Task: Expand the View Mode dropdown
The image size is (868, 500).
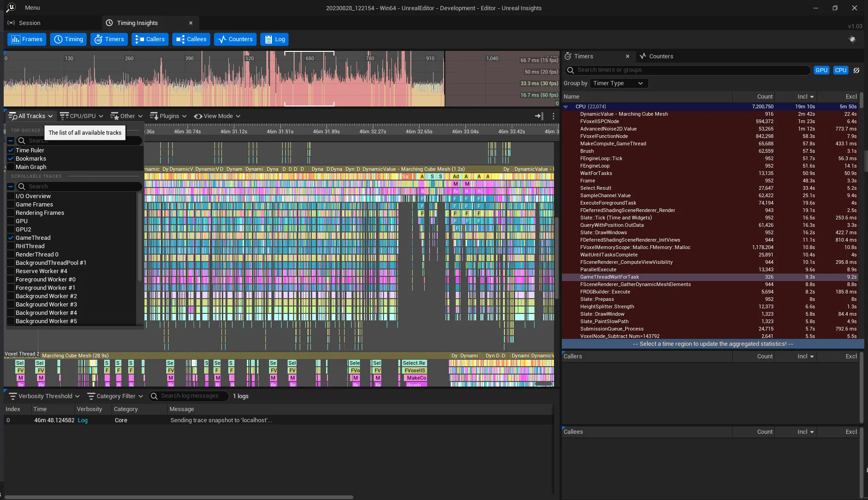Action: click(x=217, y=116)
